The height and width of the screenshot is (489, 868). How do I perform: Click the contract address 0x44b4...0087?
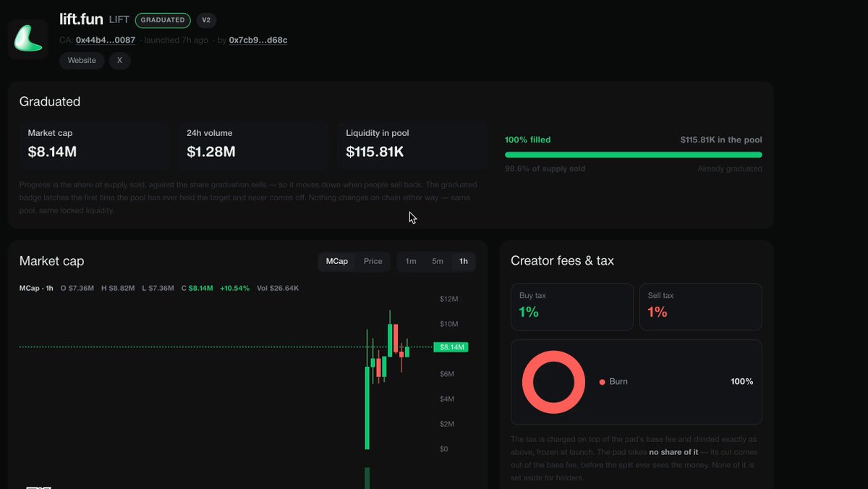(106, 41)
